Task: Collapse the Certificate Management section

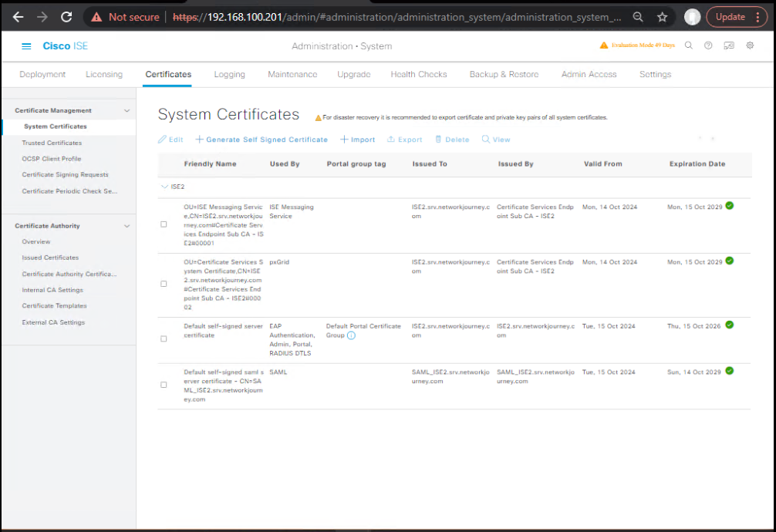Action: [x=127, y=111]
